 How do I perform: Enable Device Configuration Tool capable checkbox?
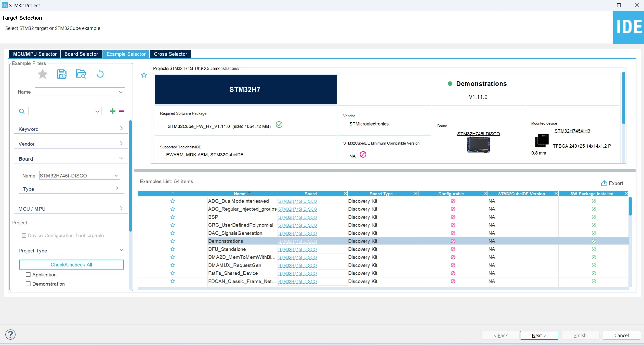[x=24, y=235]
